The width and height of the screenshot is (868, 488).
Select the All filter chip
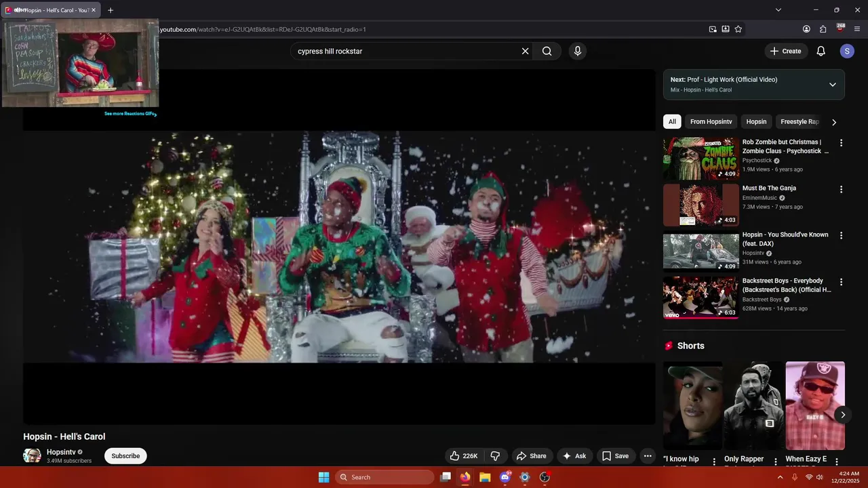(x=672, y=122)
